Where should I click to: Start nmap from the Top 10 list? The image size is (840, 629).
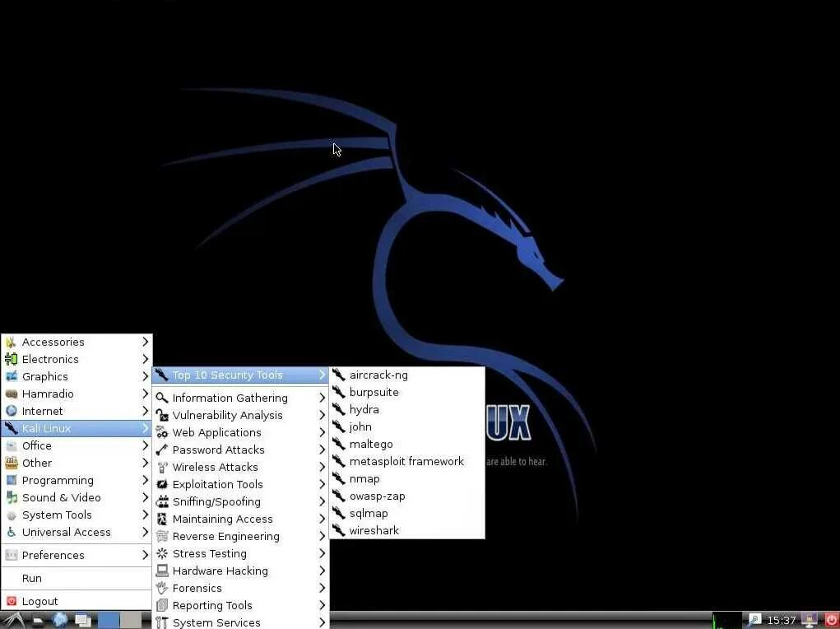407,479
